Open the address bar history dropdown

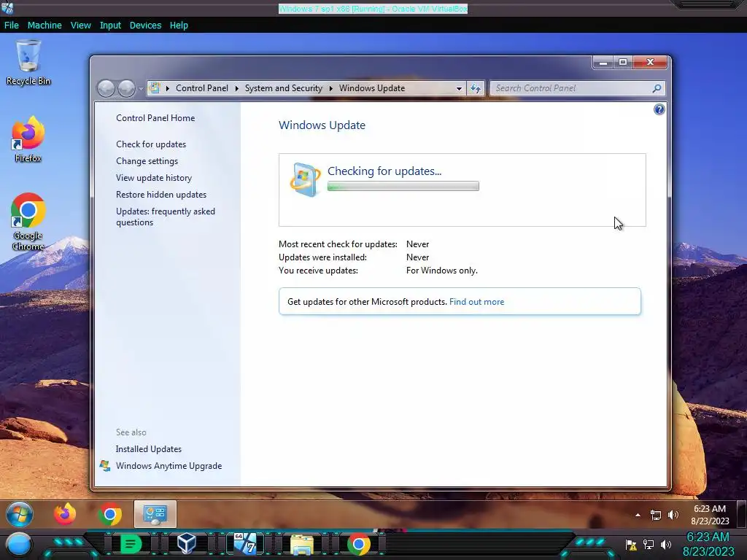459,88
